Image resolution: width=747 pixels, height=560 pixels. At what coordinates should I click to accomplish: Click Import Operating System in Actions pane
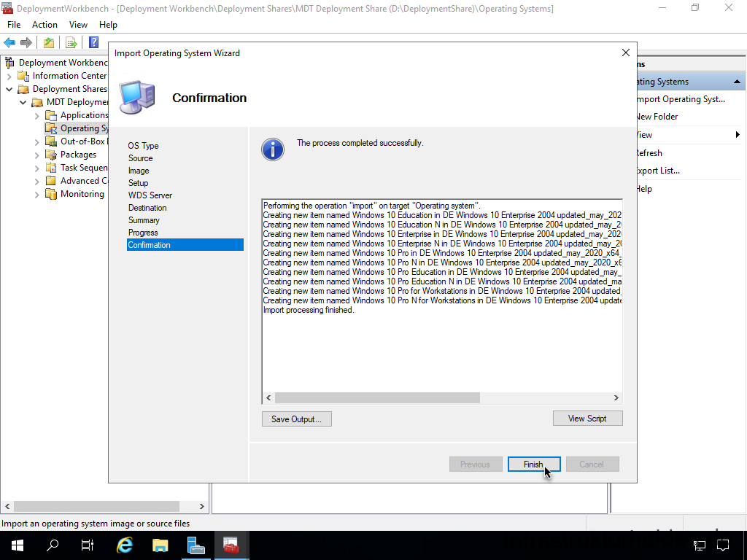(x=681, y=99)
